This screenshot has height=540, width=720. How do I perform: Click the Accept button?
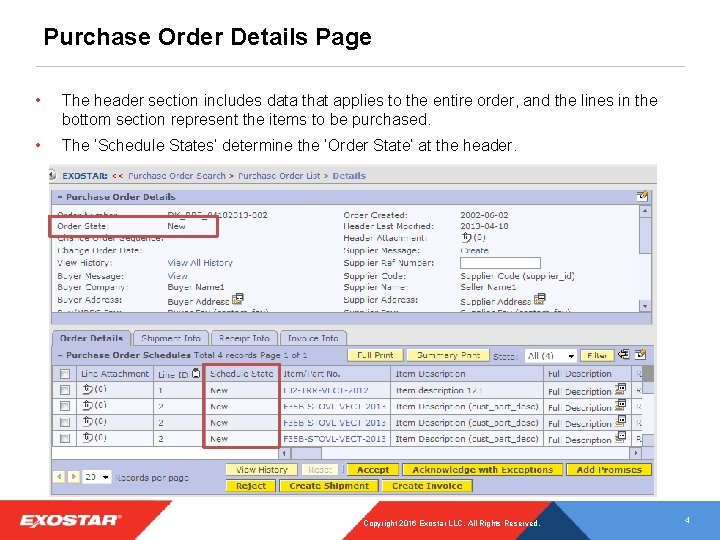coord(373,470)
